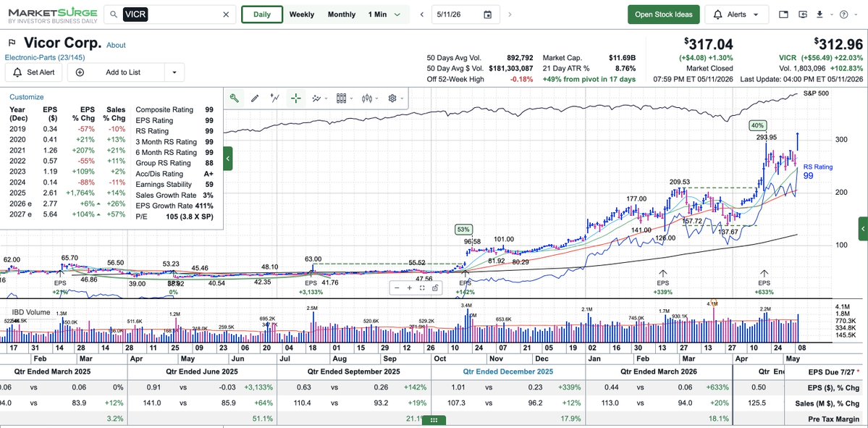Image resolution: width=868 pixels, height=428 pixels.
Task: Zoom in the chart with plus button
Action: pos(409,288)
